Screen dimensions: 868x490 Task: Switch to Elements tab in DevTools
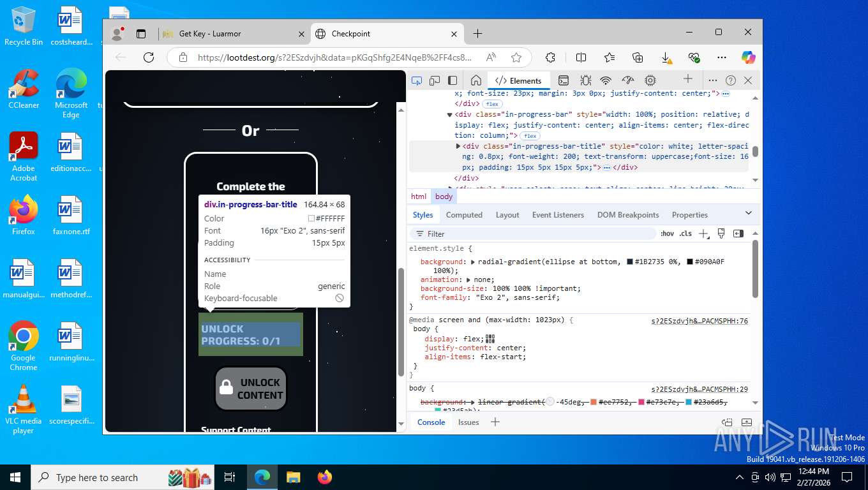click(518, 80)
